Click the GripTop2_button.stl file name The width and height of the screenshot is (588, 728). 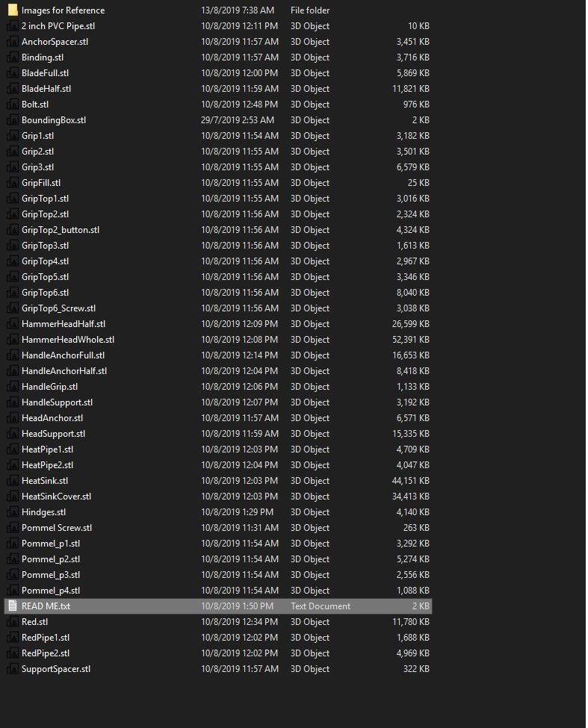(x=61, y=230)
